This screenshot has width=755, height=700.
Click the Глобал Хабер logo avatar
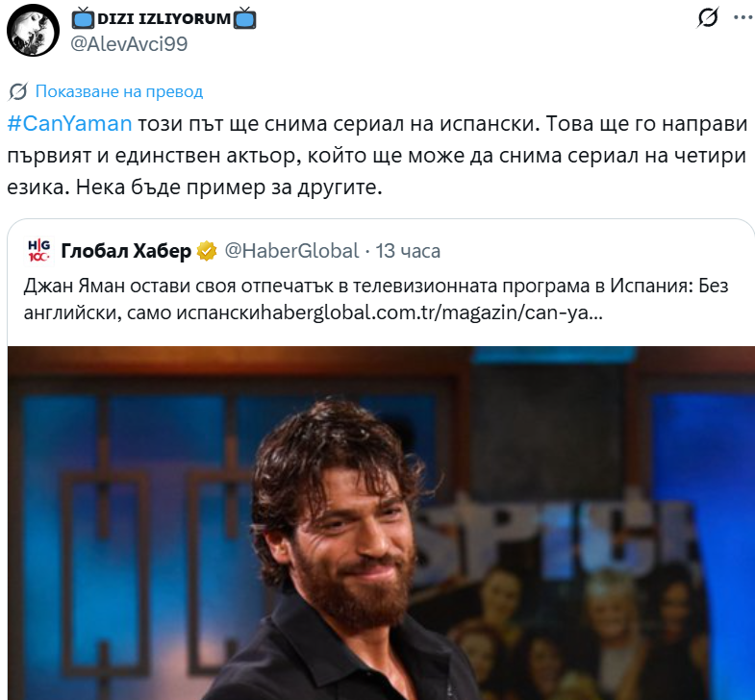coord(39,251)
